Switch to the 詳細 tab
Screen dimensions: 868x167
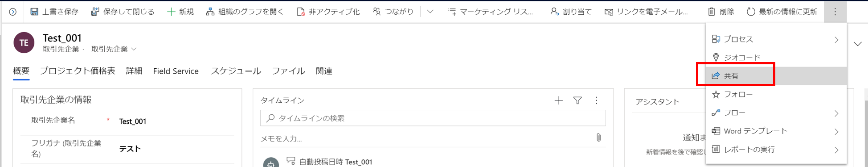(x=134, y=71)
